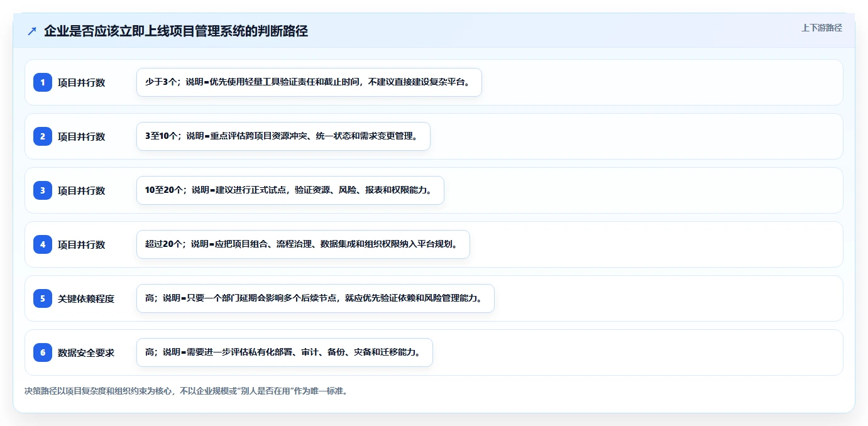Click the box about 只要一个部门延期
The image size is (868, 426).
[316, 298]
